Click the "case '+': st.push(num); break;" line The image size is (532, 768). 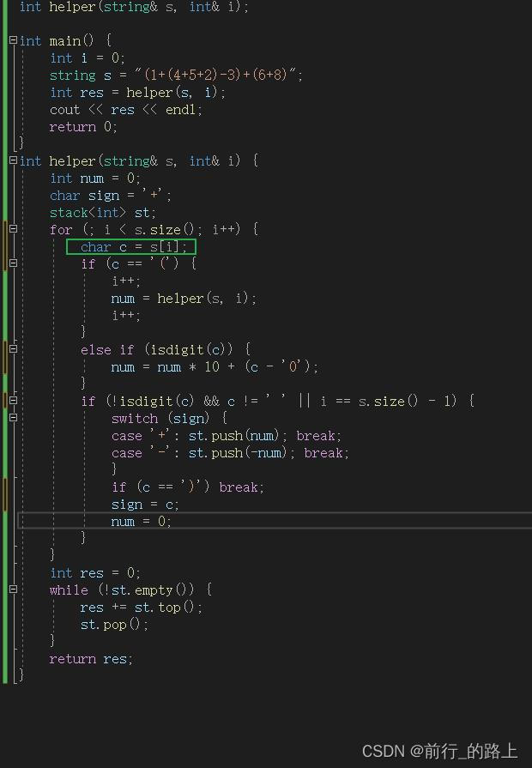227,435
